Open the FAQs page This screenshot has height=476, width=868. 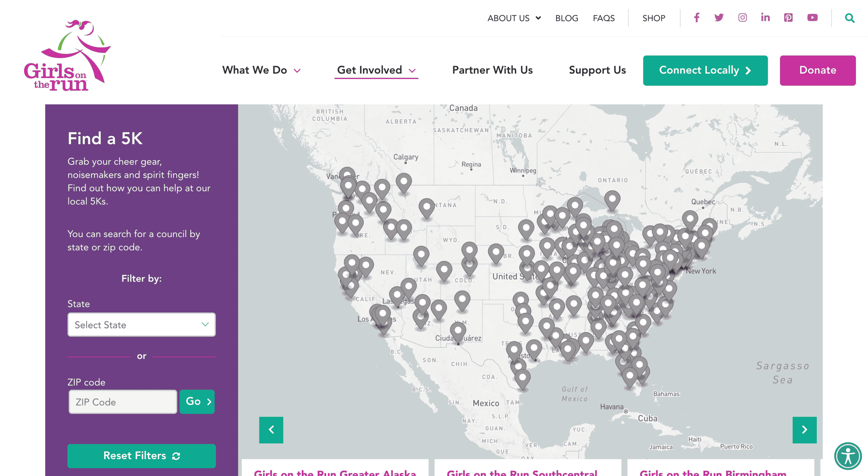pyautogui.click(x=603, y=18)
